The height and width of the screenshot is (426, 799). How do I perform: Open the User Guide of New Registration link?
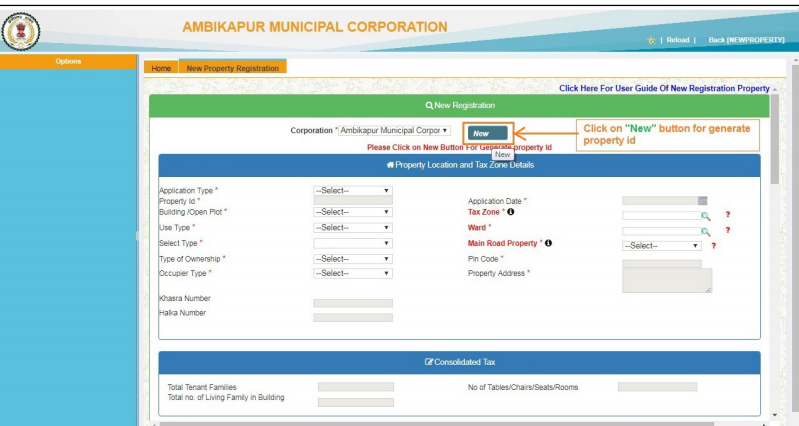pyautogui.click(x=664, y=88)
